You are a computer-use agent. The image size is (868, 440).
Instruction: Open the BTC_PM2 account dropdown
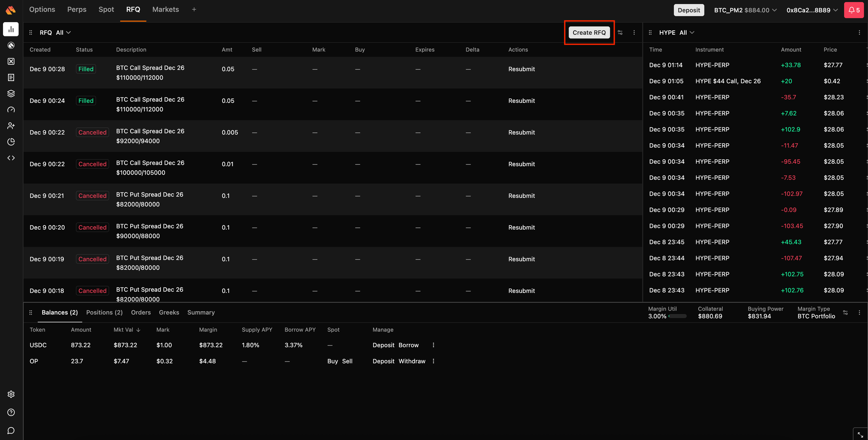click(x=745, y=10)
